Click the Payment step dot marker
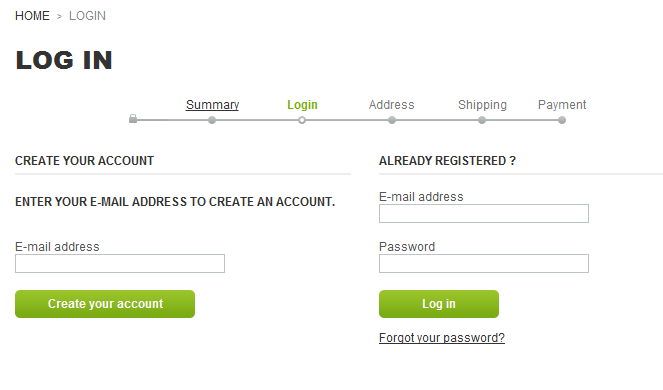Image resolution: width=663 pixels, height=390 pixels. tap(562, 121)
